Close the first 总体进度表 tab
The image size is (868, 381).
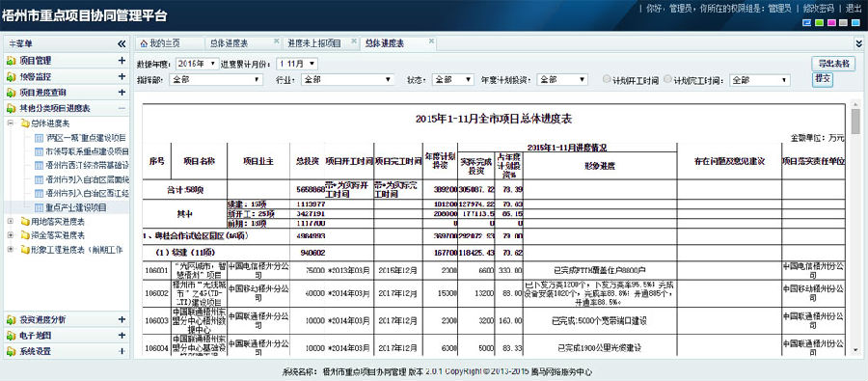pos(276,41)
